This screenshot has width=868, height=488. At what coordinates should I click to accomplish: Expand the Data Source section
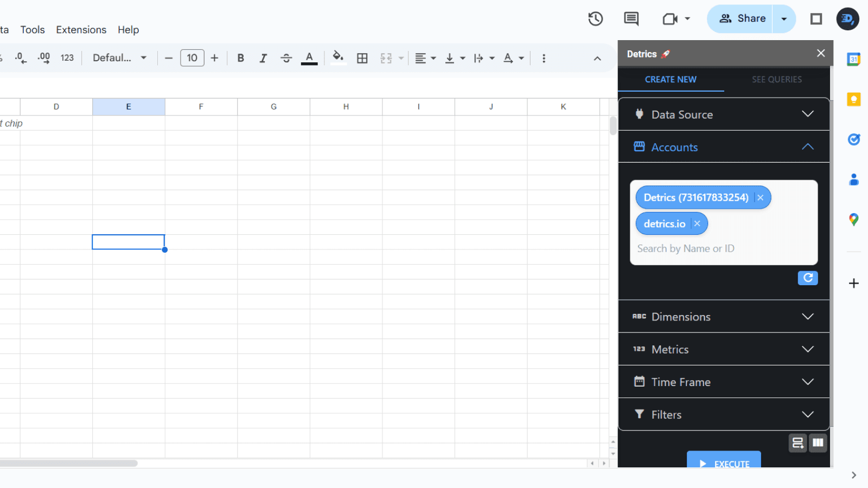[x=724, y=114]
